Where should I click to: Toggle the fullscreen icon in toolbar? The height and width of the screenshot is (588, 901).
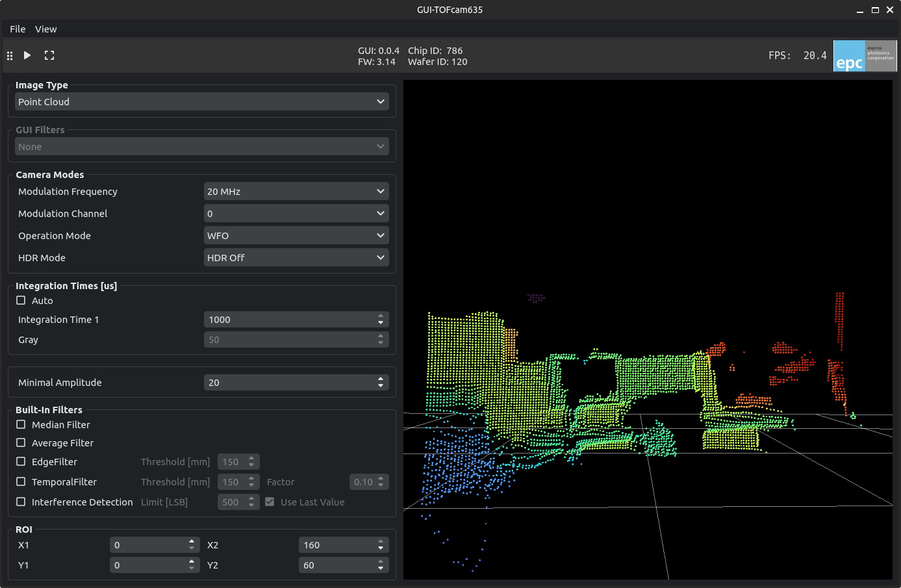[49, 55]
